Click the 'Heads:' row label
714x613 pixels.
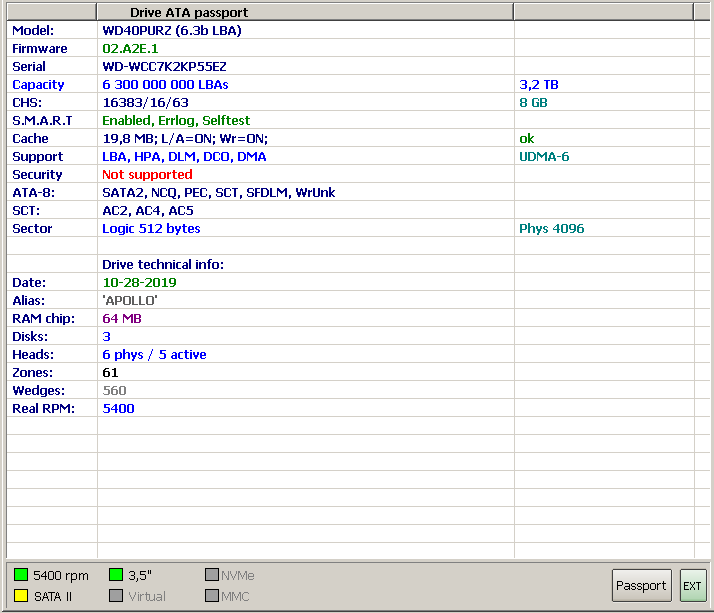33,354
